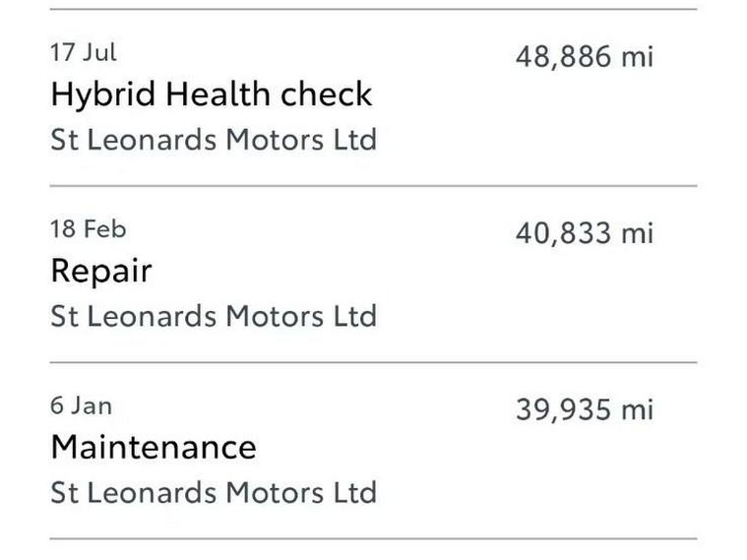Tap St Leonards Motors Ltd under Repair
The width and height of the screenshot is (747, 560).
pyautogui.click(x=214, y=316)
